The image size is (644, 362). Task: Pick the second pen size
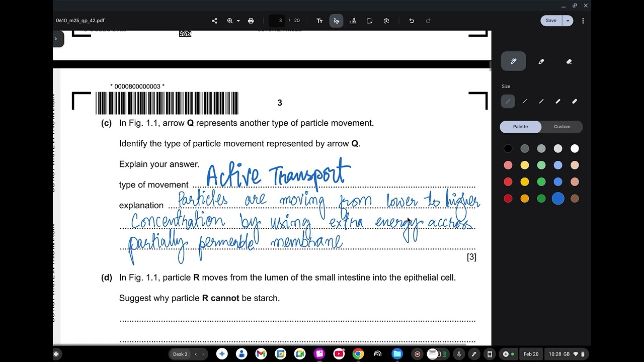pos(525,102)
